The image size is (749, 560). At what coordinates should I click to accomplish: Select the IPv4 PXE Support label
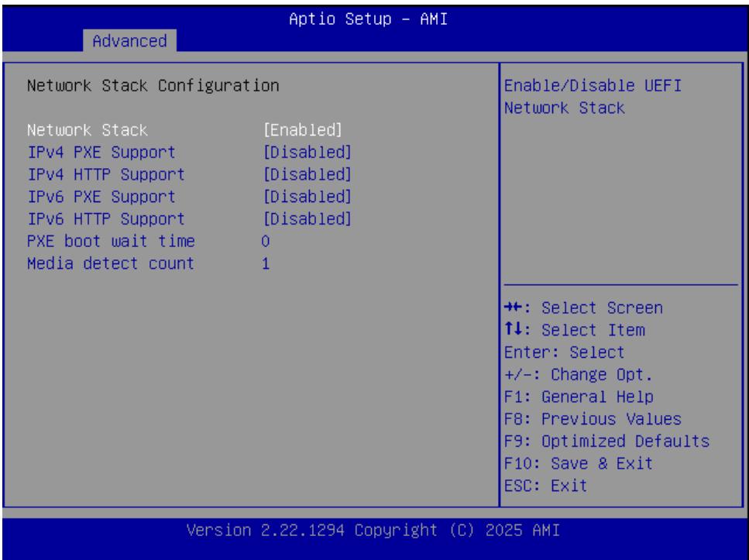[x=101, y=153]
